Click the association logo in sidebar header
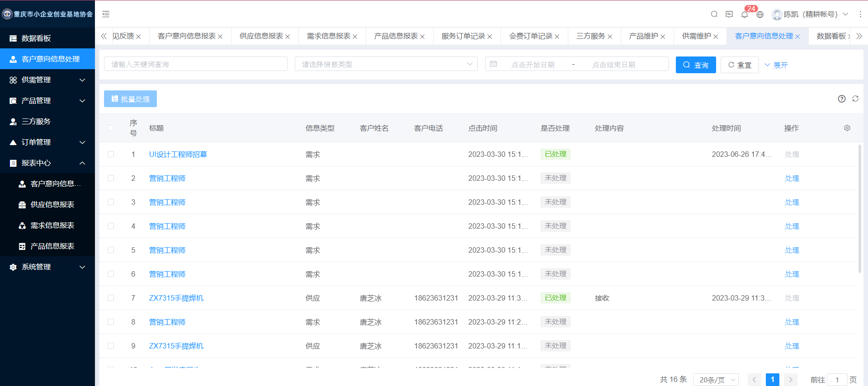Viewport: 868px width, 386px height. pos(7,14)
